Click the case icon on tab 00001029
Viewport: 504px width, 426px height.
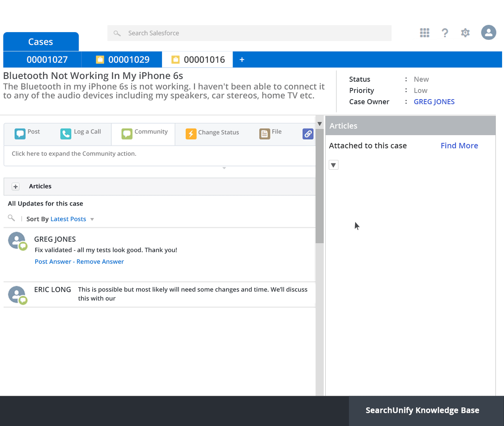coord(100,60)
